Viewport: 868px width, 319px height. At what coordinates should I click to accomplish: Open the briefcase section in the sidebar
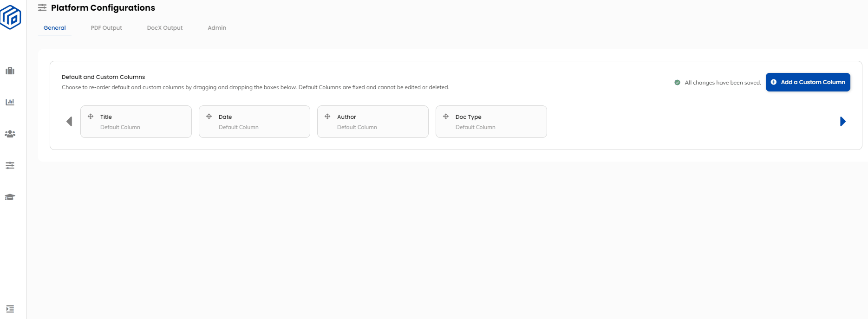point(10,71)
